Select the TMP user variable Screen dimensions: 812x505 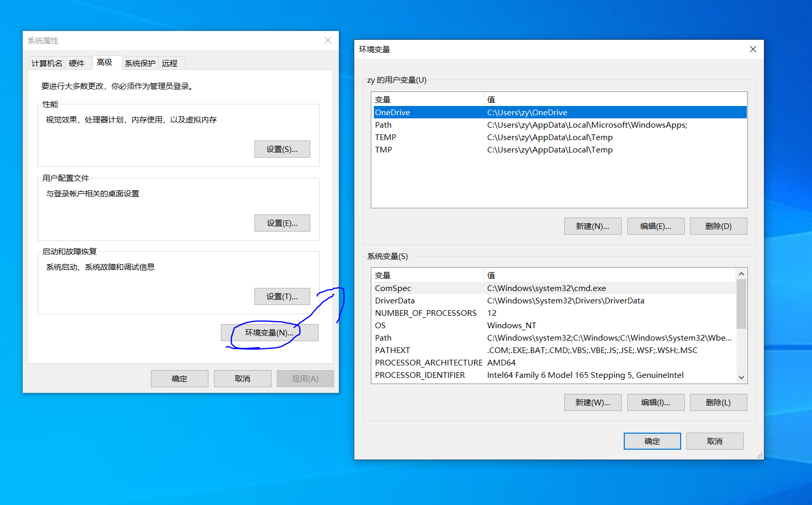tap(560, 149)
